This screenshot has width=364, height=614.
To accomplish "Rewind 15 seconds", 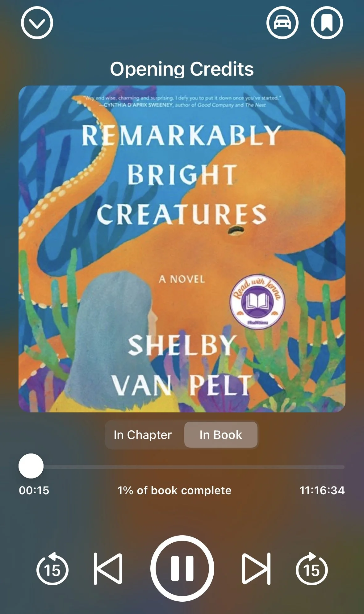I will (52, 569).
